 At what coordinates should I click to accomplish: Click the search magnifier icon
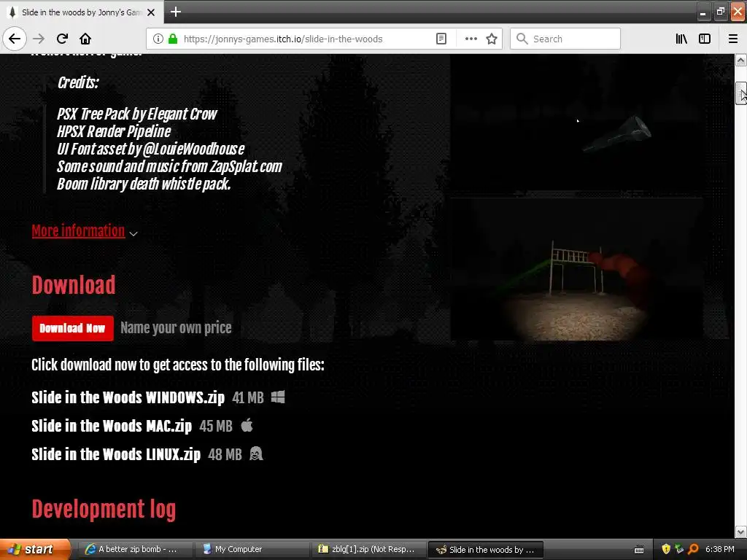[x=522, y=39]
